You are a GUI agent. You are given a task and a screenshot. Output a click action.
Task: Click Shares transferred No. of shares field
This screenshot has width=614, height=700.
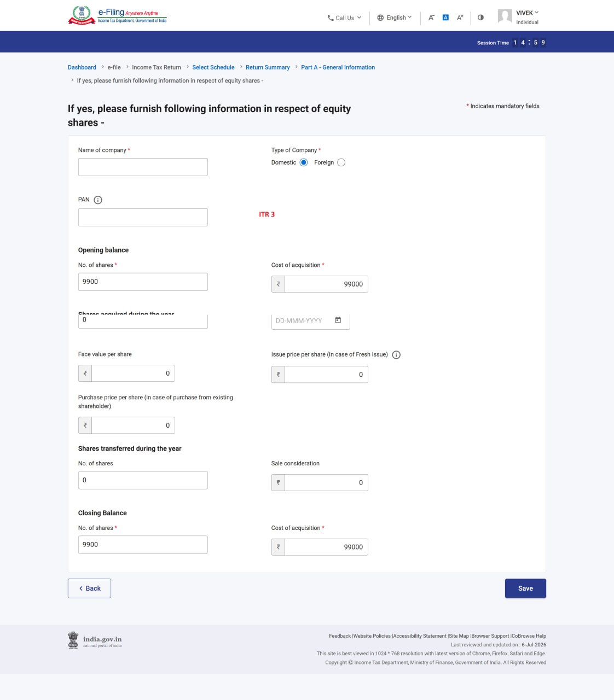(143, 480)
